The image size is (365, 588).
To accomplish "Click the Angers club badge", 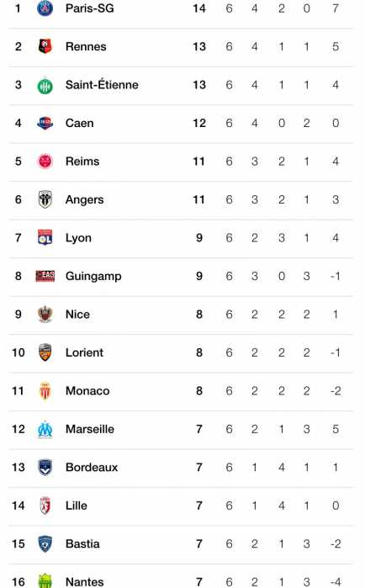I will 45,199.
